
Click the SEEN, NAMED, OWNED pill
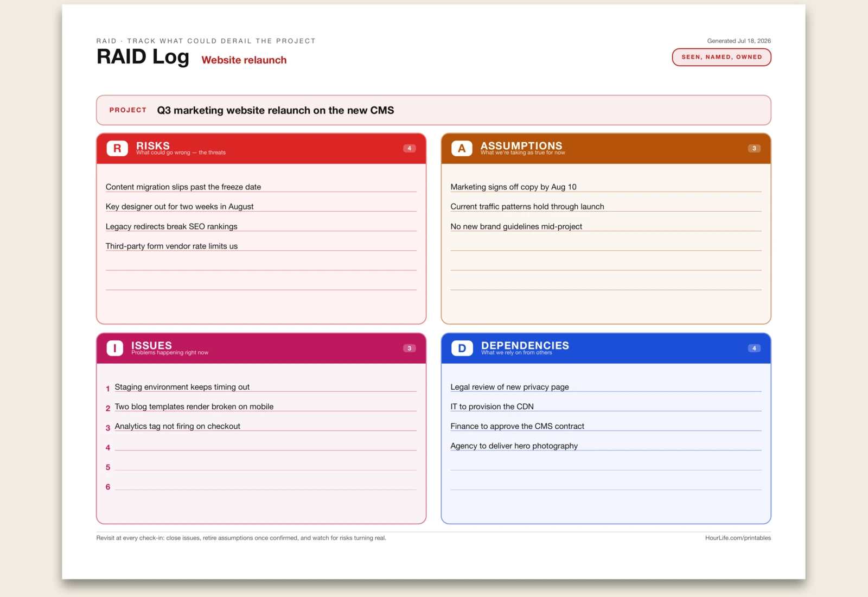(722, 57)
